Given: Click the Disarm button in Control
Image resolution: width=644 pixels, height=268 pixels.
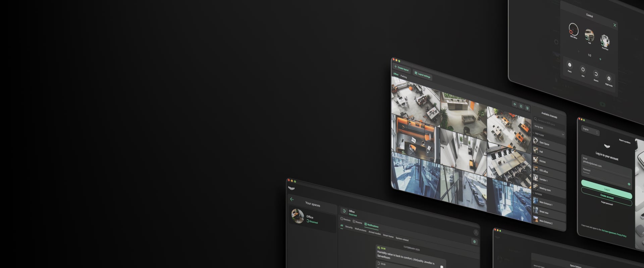Looking at the screenshot, I should point(596,74).
